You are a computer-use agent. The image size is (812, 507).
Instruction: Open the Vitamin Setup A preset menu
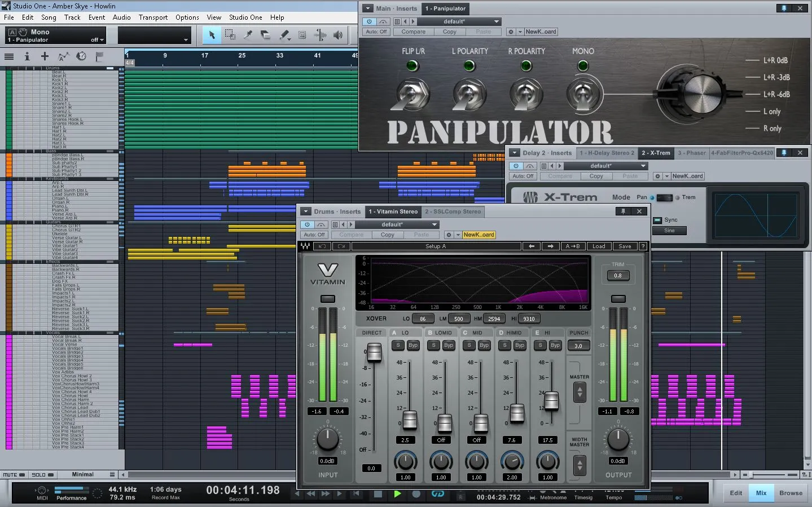tap(436, 246)
